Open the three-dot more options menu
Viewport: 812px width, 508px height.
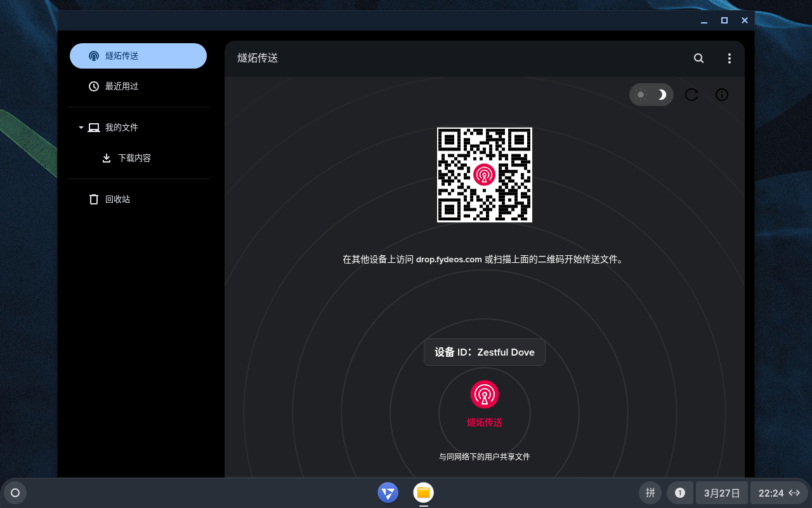[x=730, y=58]
